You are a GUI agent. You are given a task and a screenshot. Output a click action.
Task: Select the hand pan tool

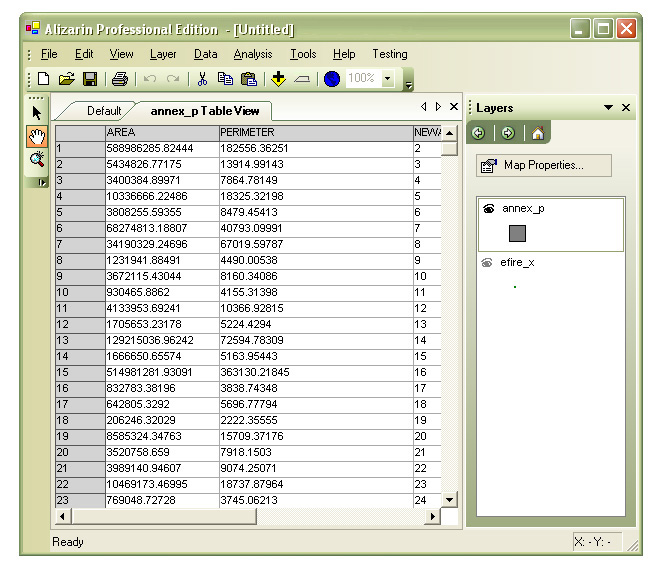pos(37,136)
